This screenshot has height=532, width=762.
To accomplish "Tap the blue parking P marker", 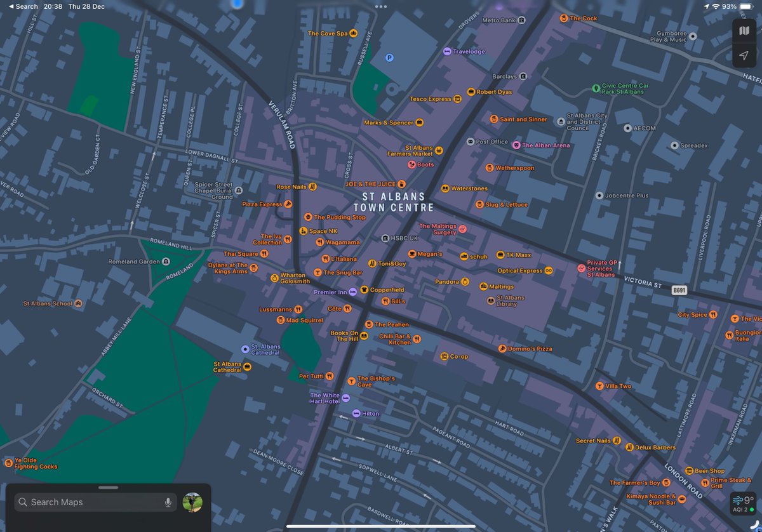I will click(x=390, y=58).
